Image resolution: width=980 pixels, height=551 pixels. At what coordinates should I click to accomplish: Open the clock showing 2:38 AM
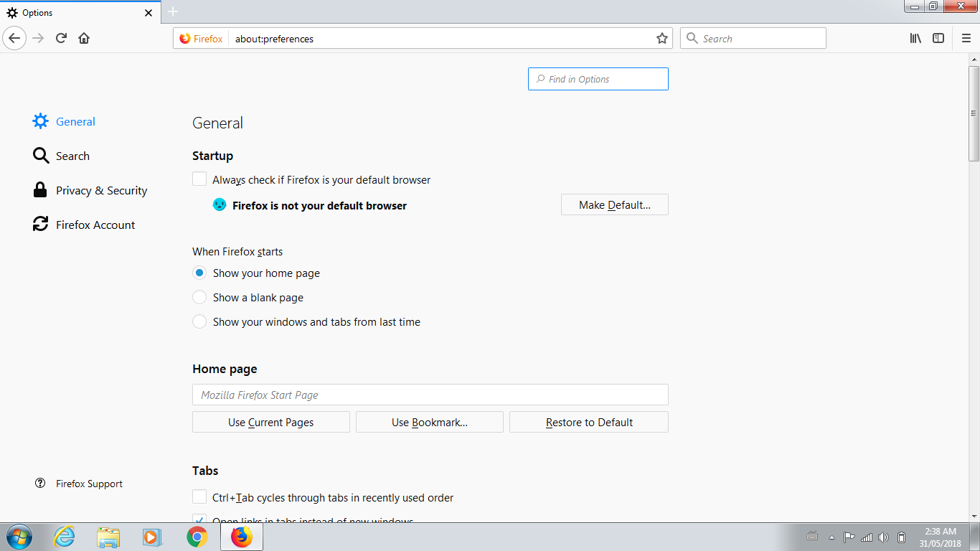coord(940,537)
